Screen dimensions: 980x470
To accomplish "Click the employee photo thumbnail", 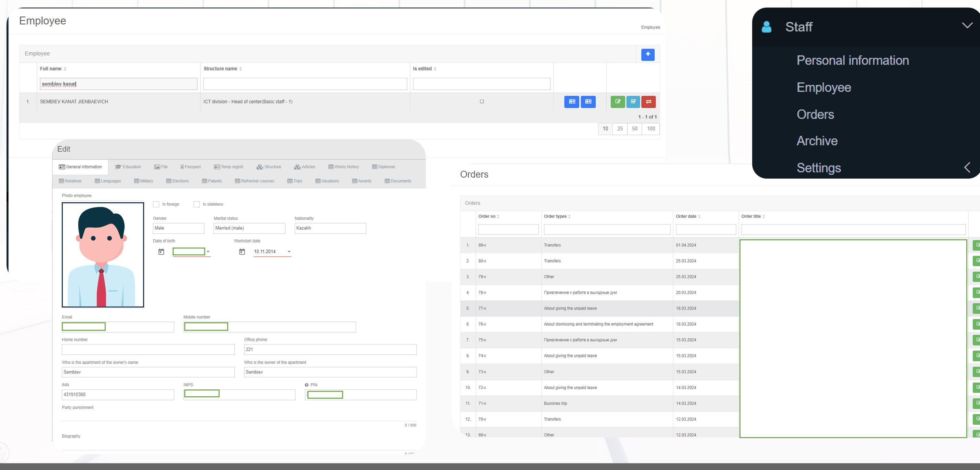I will (103, 255).
